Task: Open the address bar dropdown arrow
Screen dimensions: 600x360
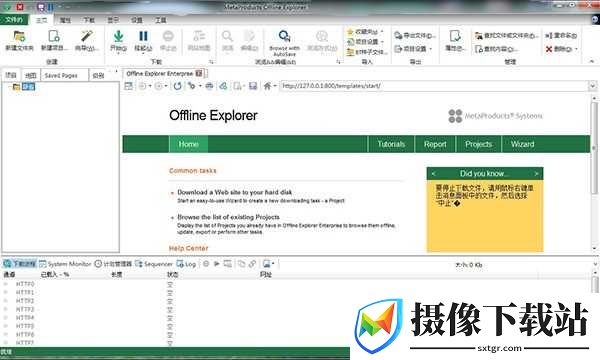Action: 592,86
